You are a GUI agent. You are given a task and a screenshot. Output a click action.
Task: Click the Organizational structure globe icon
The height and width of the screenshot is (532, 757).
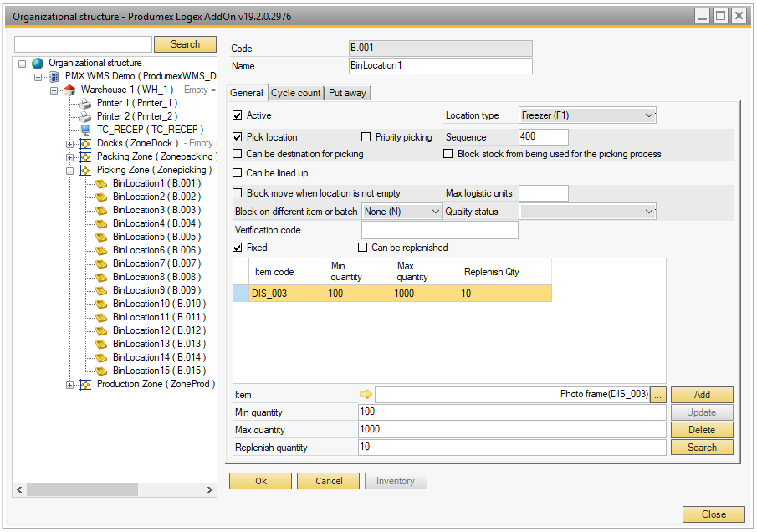point(38,64)
